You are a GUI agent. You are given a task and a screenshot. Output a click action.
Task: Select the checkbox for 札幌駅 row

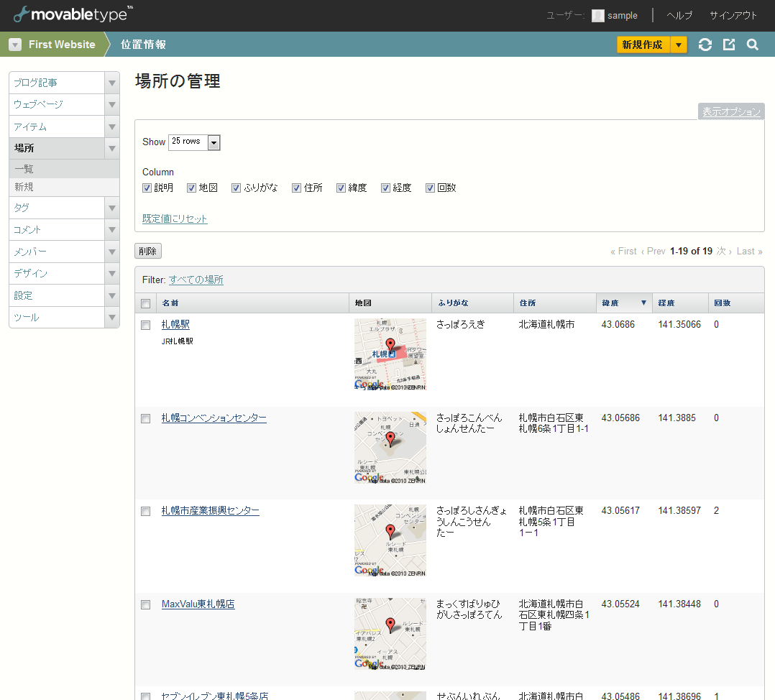pyautogui.click(x=146, y=325)
